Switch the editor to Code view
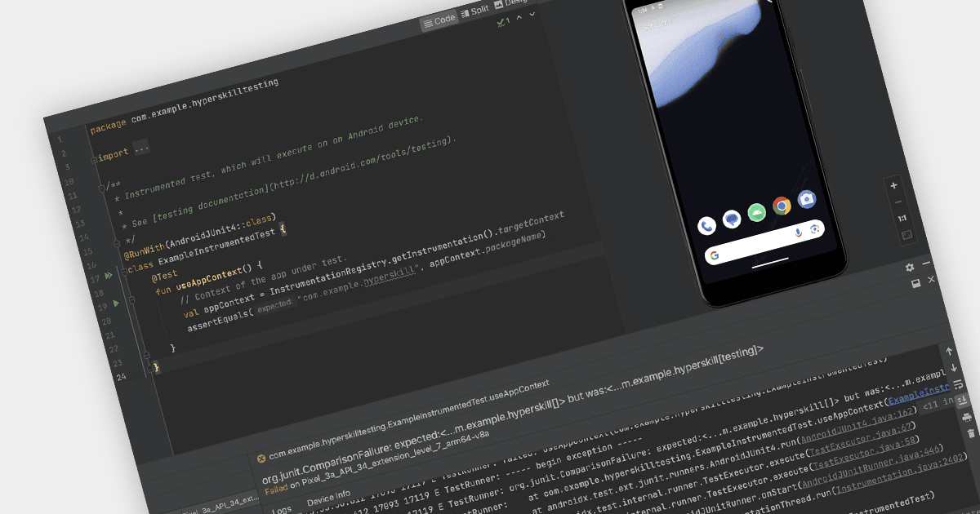The image size is (980, 514). [439, 20]
